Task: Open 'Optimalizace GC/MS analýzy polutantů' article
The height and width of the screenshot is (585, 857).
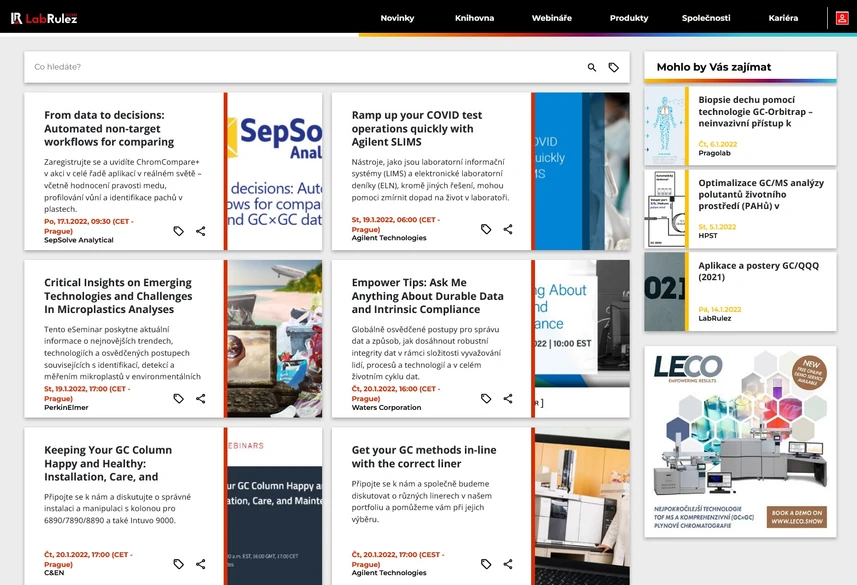Action: [761, 194]
